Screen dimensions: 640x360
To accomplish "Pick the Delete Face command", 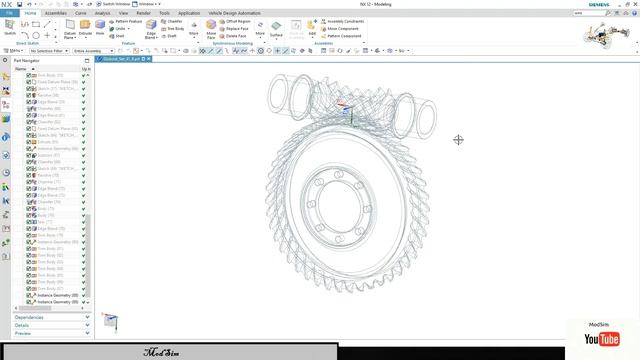I will click(233, 36).
